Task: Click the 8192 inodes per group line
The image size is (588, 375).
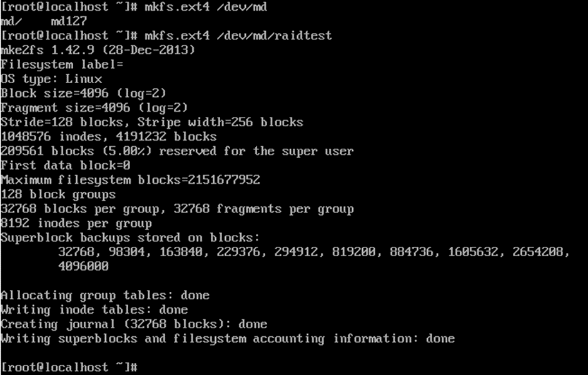Action: (76, 224)
